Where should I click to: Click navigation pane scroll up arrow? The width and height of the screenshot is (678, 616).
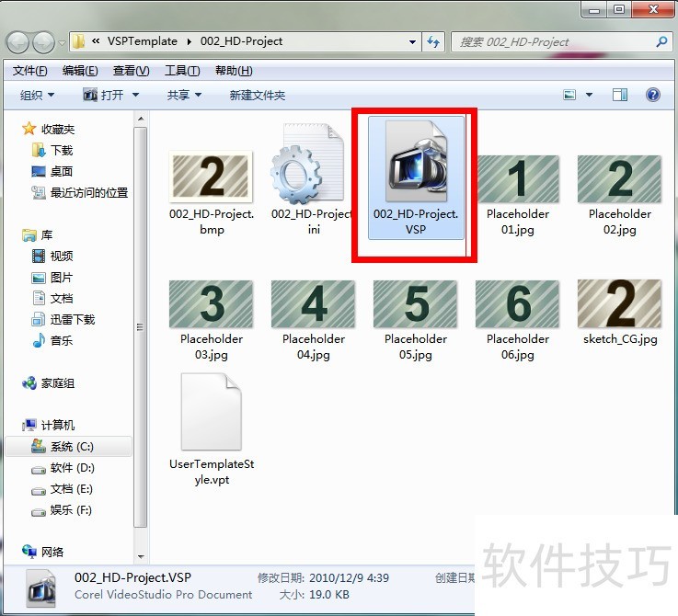pyautogui.click(x=141, y=119)
